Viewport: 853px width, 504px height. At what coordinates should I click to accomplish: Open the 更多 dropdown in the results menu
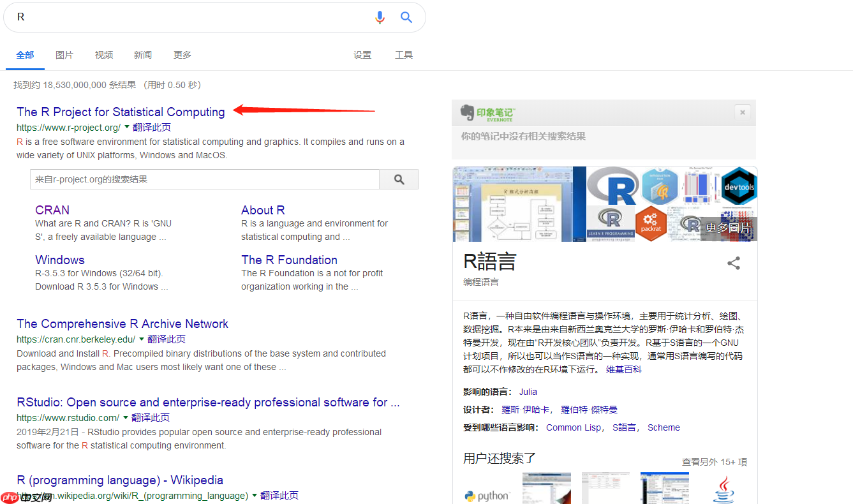pos(182,55)
